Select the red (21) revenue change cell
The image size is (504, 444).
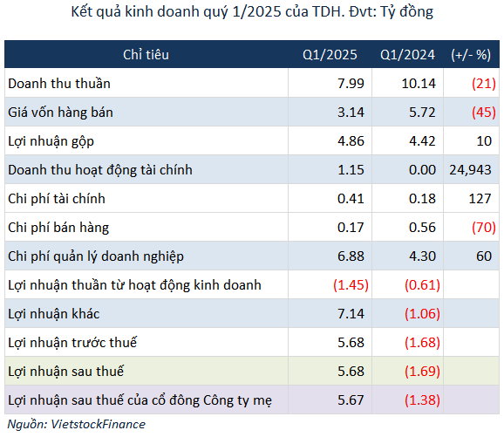tap(484, 84)
